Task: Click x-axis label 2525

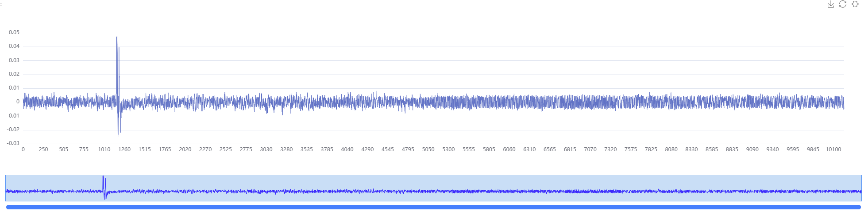Action: [x=226, y=149]
